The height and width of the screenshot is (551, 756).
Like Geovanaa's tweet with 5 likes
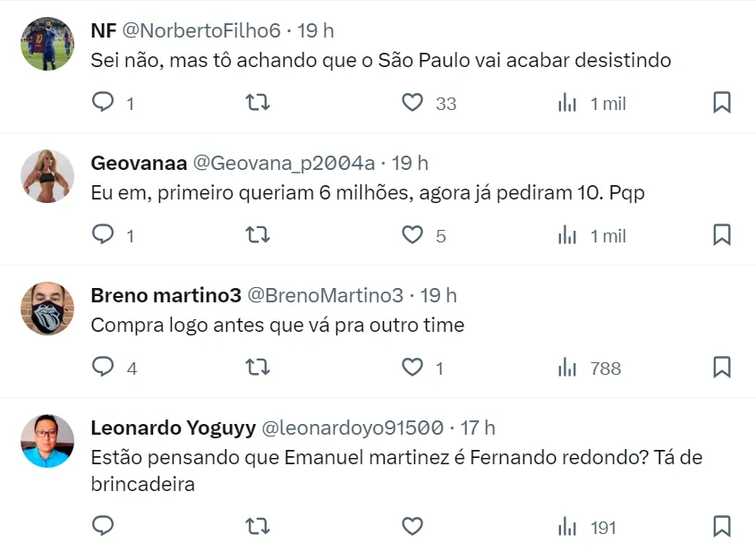point(412,235)
